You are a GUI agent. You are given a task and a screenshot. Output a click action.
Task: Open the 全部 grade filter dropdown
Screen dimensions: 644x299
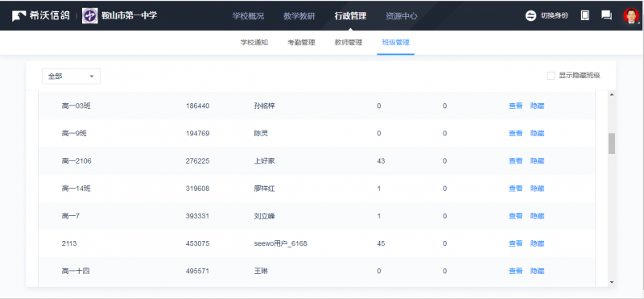(x=71, y=77)
